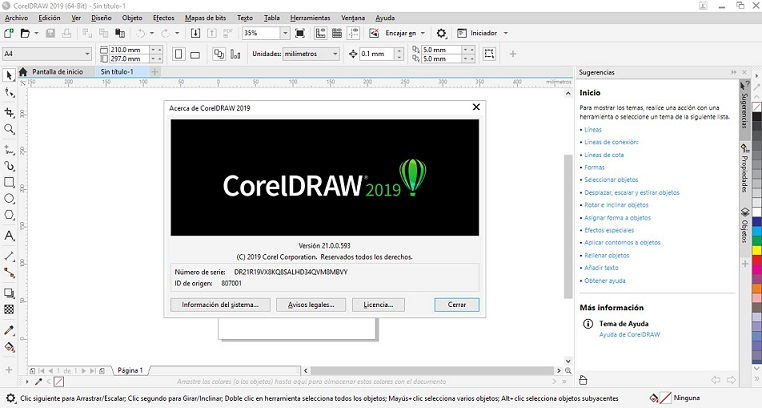Pick the Artistic Media tool

point(9,166)
